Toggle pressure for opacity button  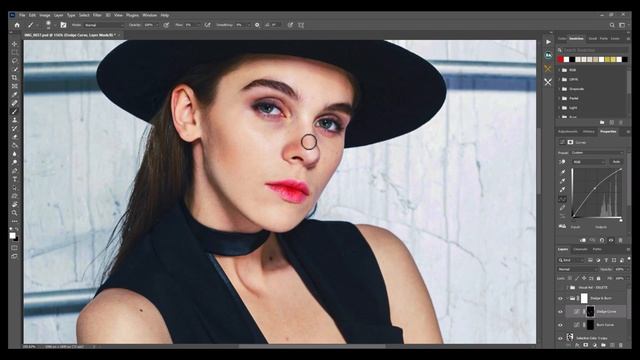166,25
